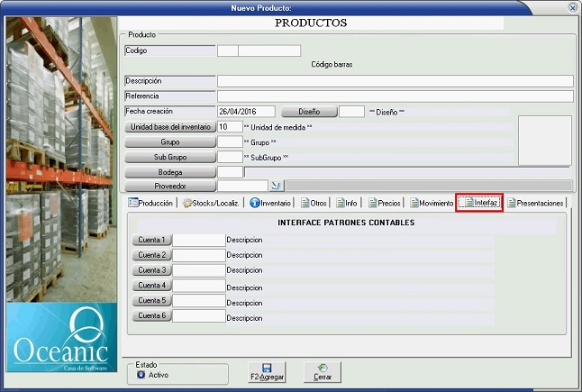Click the Fecha creación date field

[245, 112]
